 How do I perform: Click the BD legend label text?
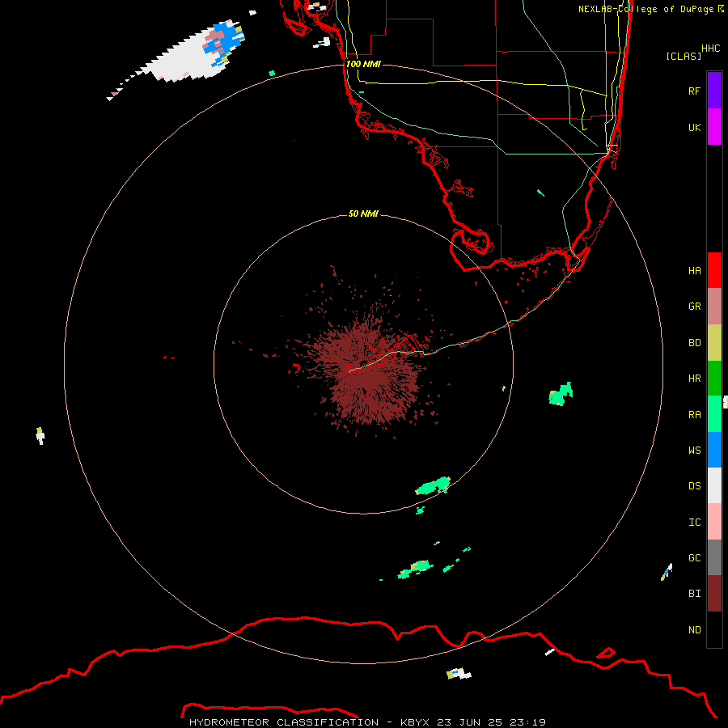pyautogui.click(x=694, y=343)
